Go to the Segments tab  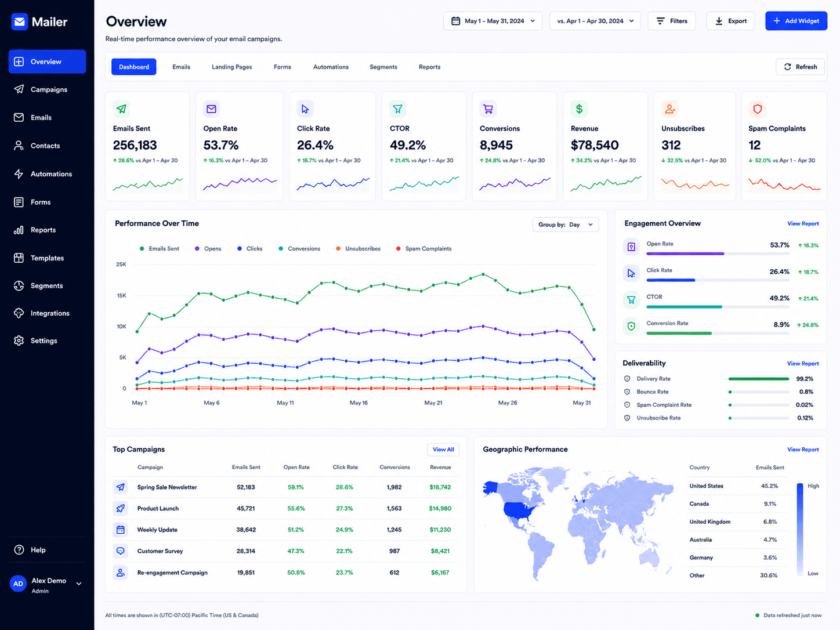383,67
